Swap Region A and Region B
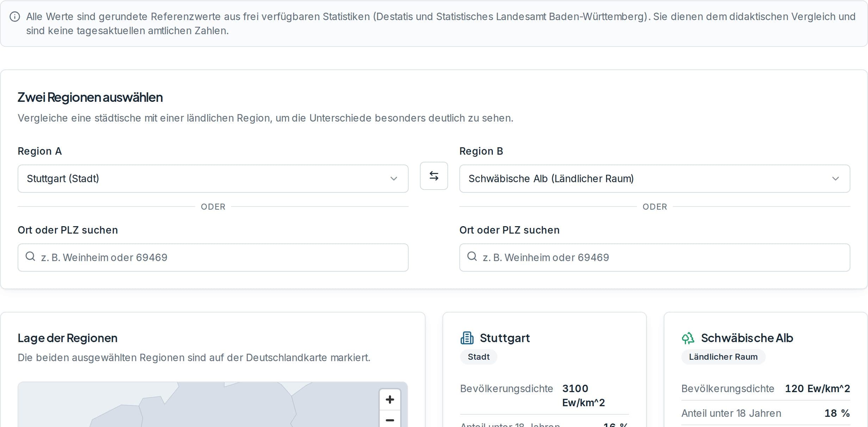Screen dimensions: 868x427 click(x=434, y=176)
